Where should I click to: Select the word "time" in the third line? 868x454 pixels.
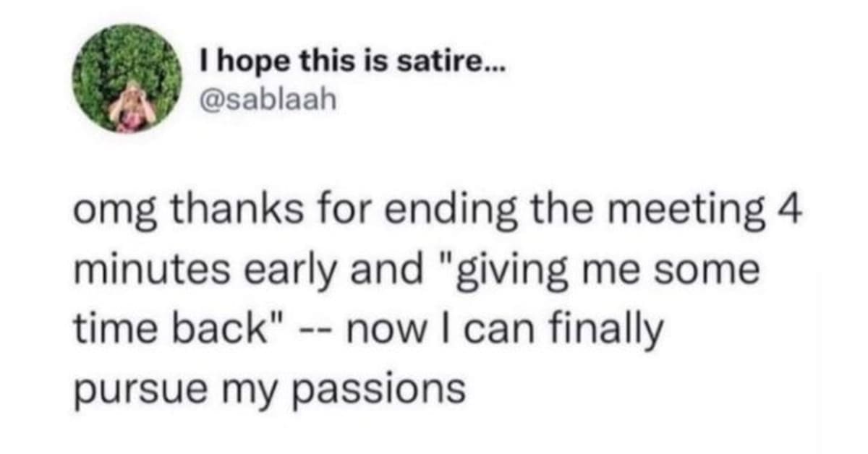click(109, 331)
